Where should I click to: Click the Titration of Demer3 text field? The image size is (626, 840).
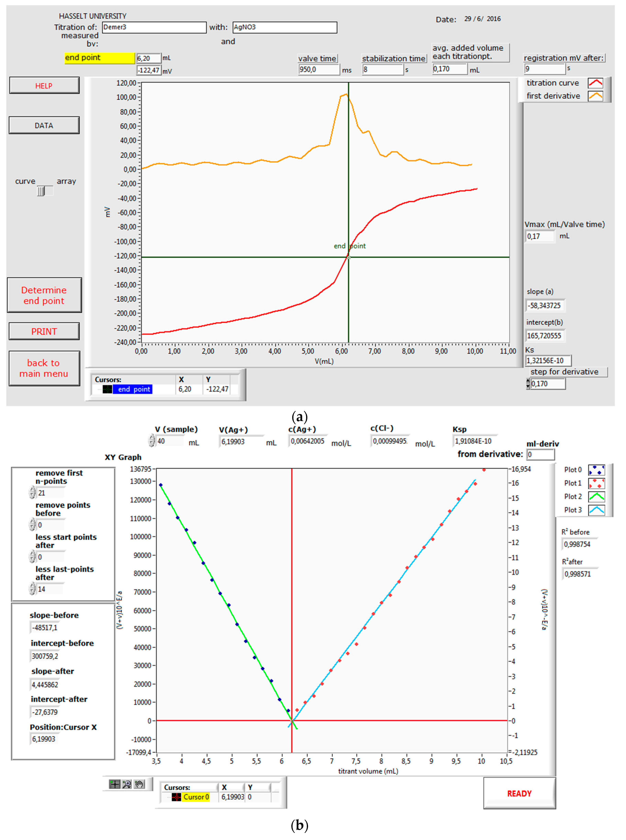[x=154, y=27]
